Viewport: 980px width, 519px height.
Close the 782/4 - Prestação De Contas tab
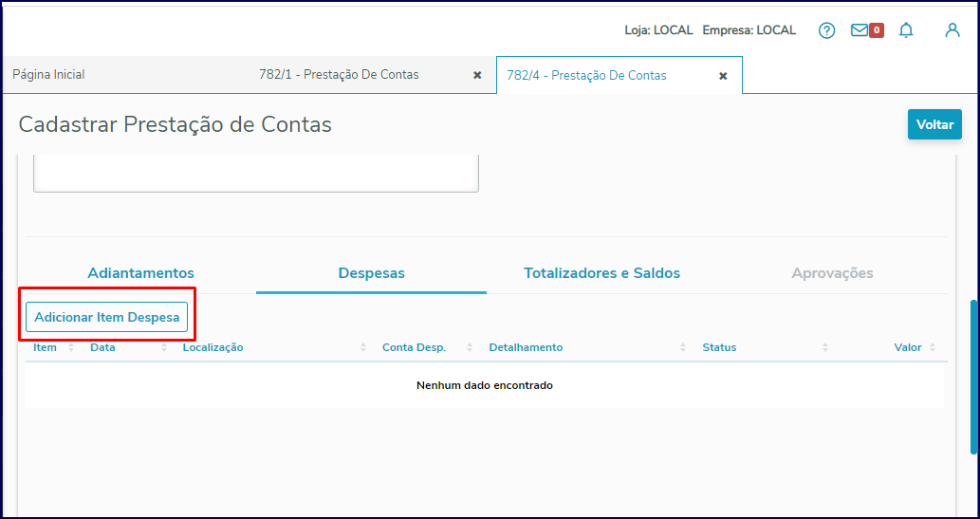point(723,76)
